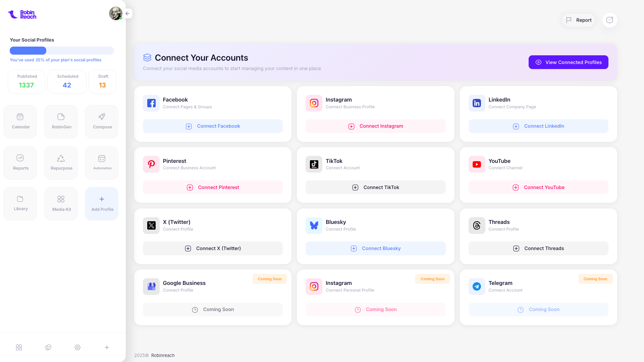The width and height of the screenshot is (644, 362).
Task: Open the Reports tile
Action: 20,163
